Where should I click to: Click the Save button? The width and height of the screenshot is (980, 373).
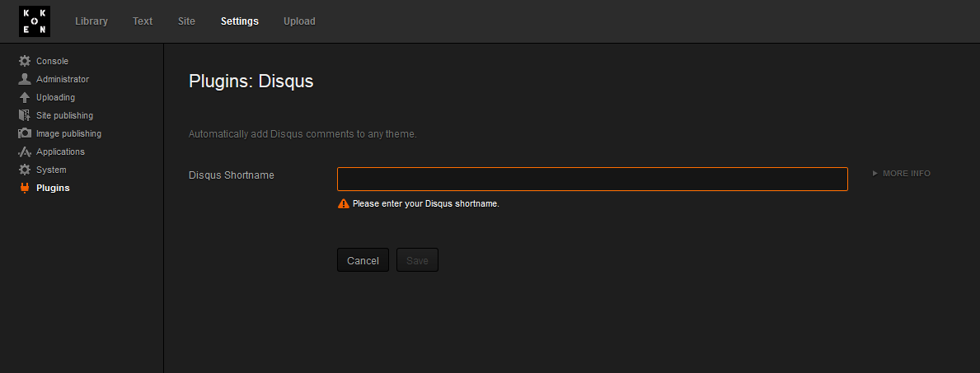pos(417,260)
